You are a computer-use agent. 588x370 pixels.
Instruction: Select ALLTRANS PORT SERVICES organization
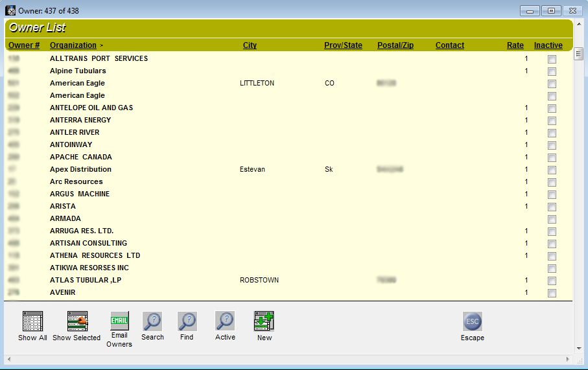99,58
